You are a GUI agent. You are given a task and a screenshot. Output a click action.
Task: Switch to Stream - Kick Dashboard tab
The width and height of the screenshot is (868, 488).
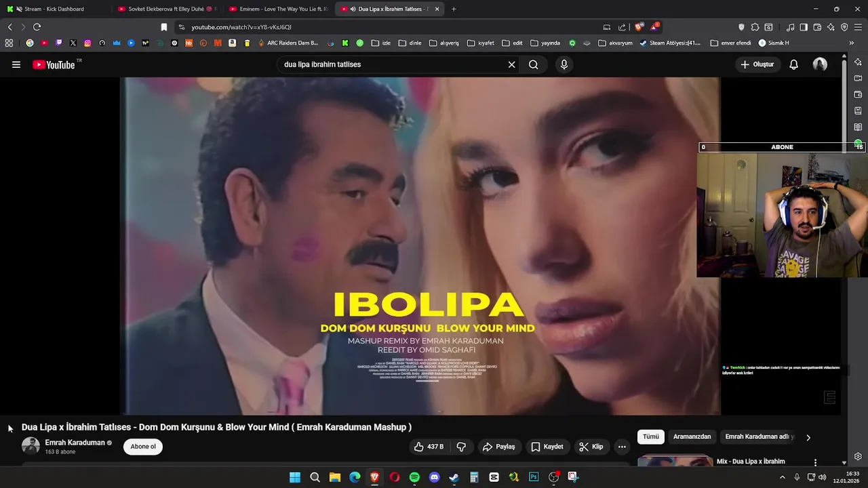pyautogui.click(x=54, y=9)
